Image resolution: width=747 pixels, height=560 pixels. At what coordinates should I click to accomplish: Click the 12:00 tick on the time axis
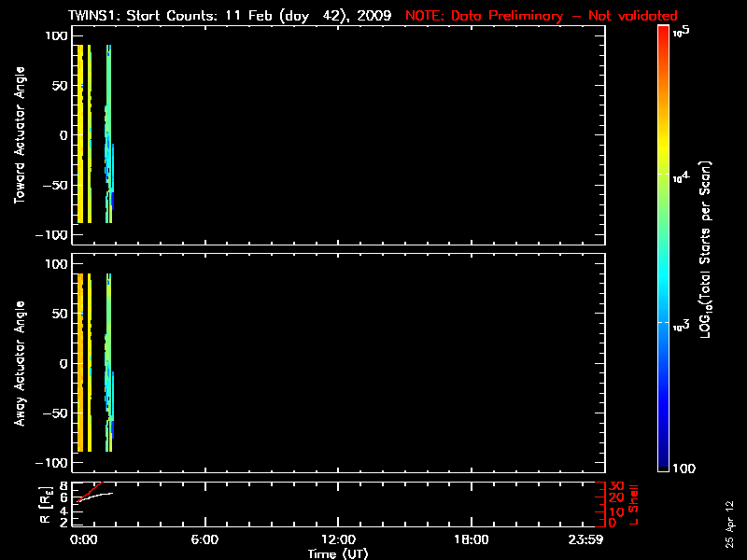click(x=337, y=539)
